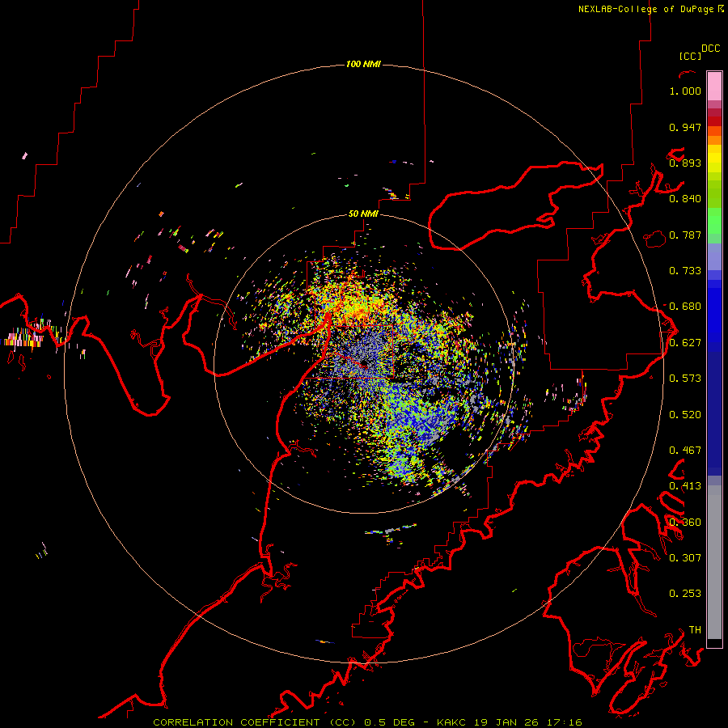
Task: Click the 0.573 scale value
Action: click(x=685, y=379)
